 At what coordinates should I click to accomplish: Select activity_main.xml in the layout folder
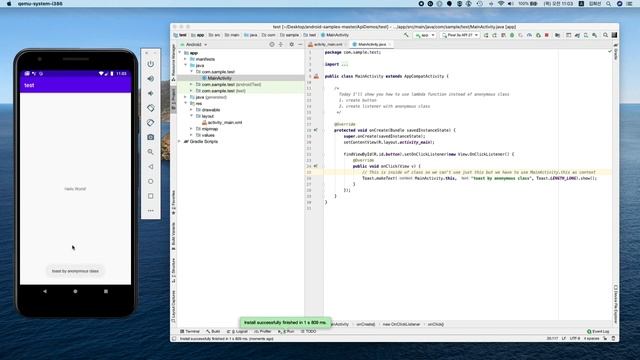(x=222, y=122)
